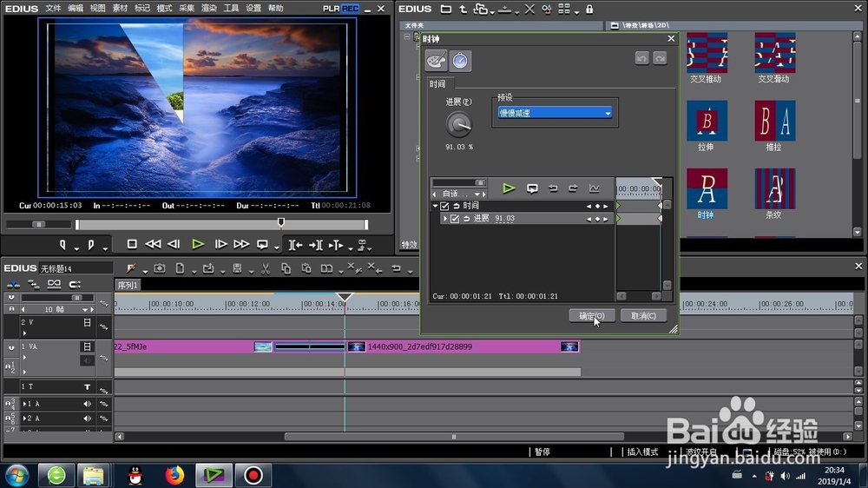Open the save icon dropdown arrow in timeline toolbar
This screenshot has height=488, width=868.
click(251, 272)
